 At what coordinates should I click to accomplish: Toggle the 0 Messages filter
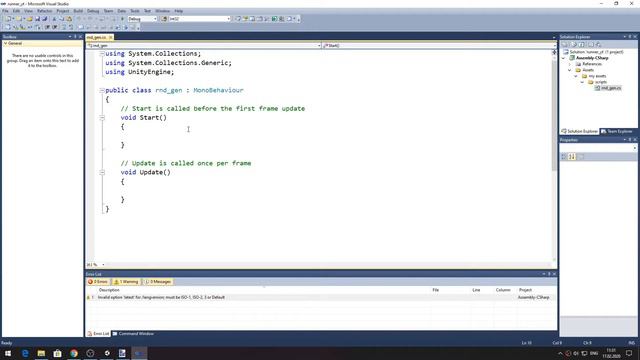(x=158, y=282)
